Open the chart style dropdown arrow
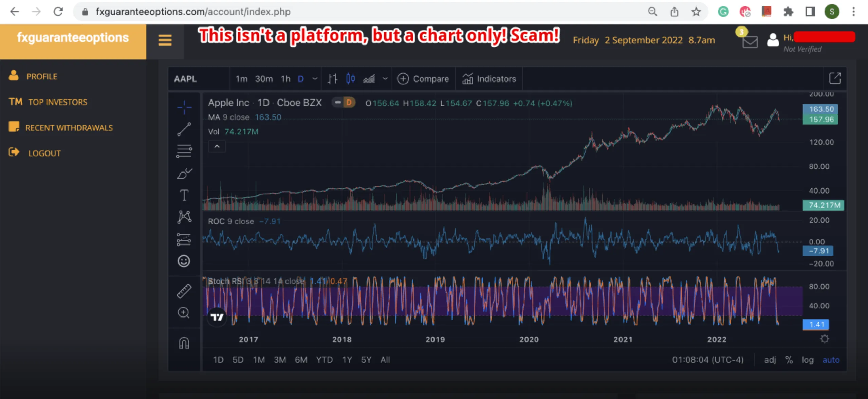868x399 pixels. tap(385, 79)
